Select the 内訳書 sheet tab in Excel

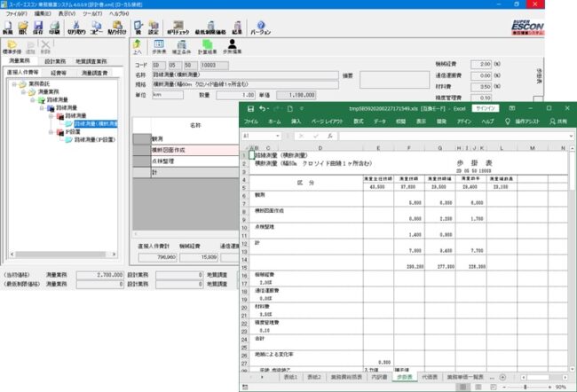pyautogui.click(x=379, y=377)
